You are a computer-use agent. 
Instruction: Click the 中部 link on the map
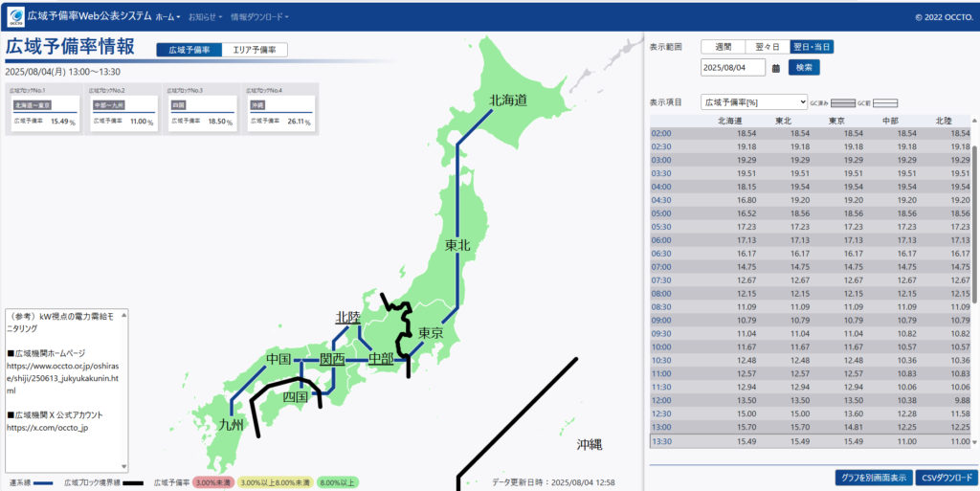381,359
